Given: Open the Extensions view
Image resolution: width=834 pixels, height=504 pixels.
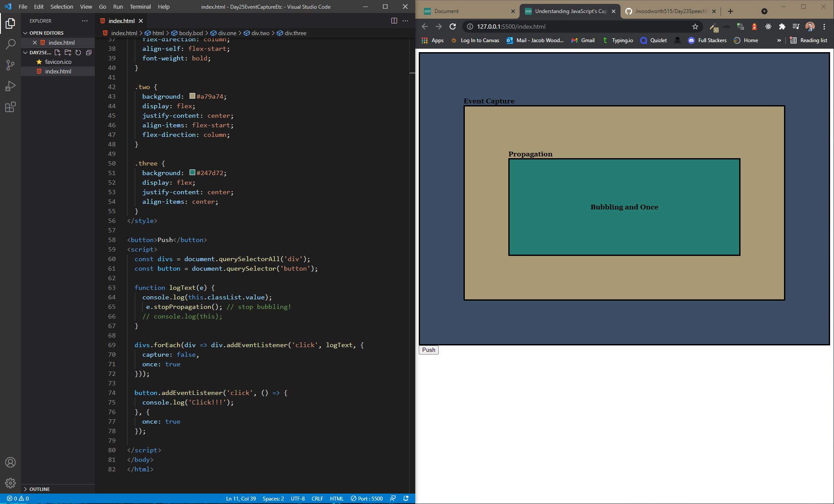Looking at the screenshot, I should click(10, 107).
